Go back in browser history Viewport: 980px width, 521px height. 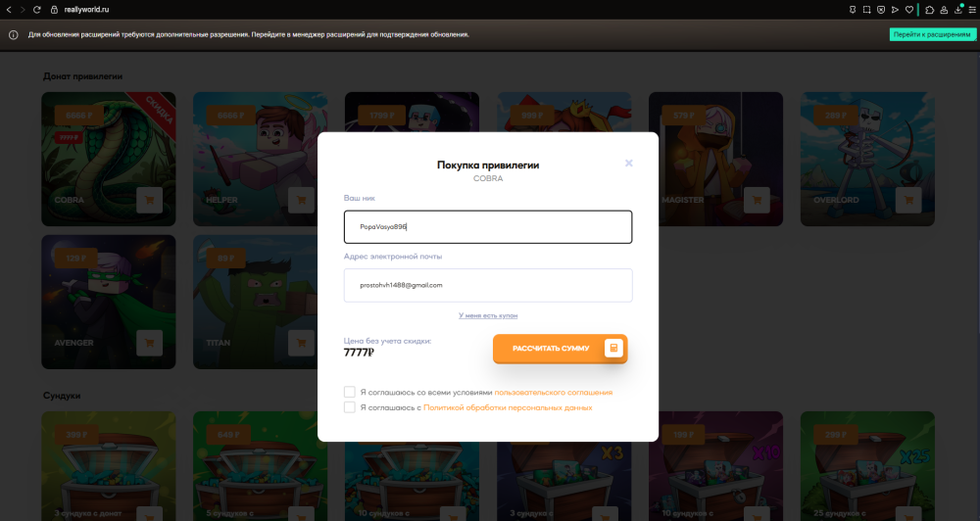click(9, 10)
